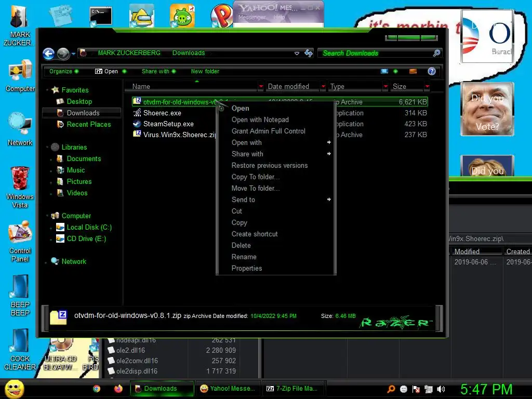Viewport: 532px width, 399px height.
Task: Select CD Drive (E:)
Action: point(86,239)
